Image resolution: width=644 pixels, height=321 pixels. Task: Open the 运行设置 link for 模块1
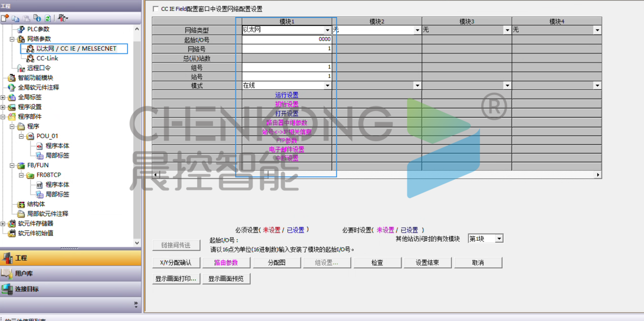pyautogui.click(x=287, y=95)
